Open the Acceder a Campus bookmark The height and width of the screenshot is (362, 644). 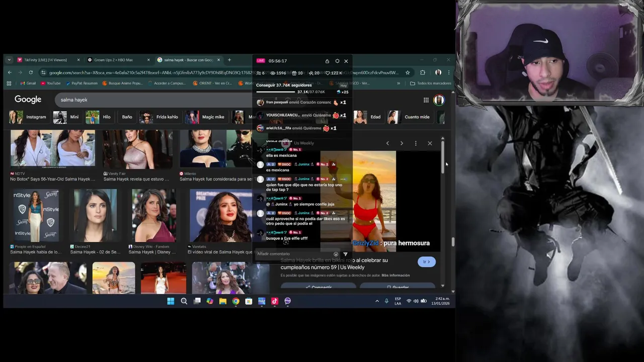(x=167, y=83)
